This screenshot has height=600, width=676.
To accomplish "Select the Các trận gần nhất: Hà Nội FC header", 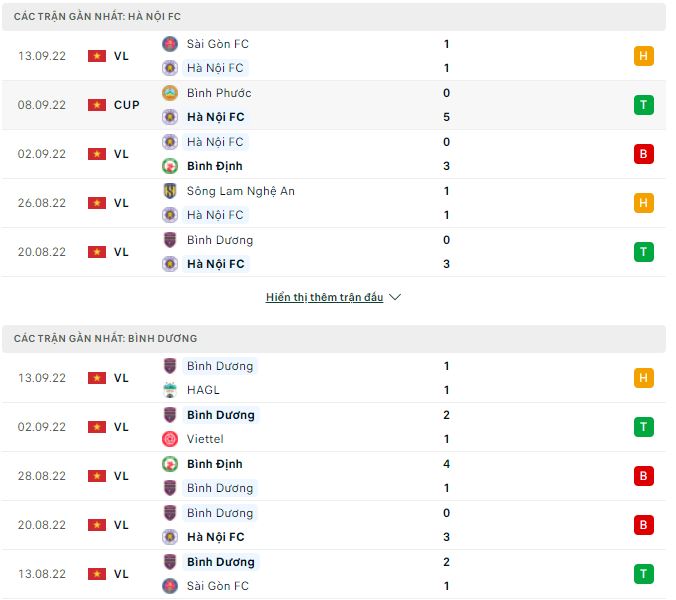I will 98,17.
